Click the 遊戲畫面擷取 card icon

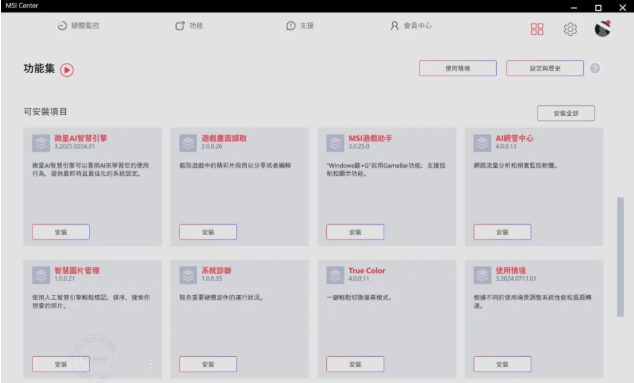188,143
